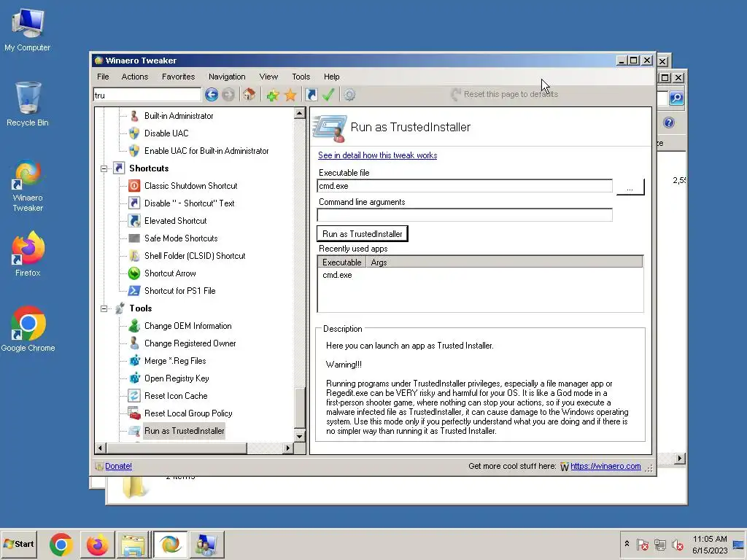Viewport: 747px width, 560px height.
Task: Go to Home page icon
Action: pyautogui.click(x=249, y=95)
